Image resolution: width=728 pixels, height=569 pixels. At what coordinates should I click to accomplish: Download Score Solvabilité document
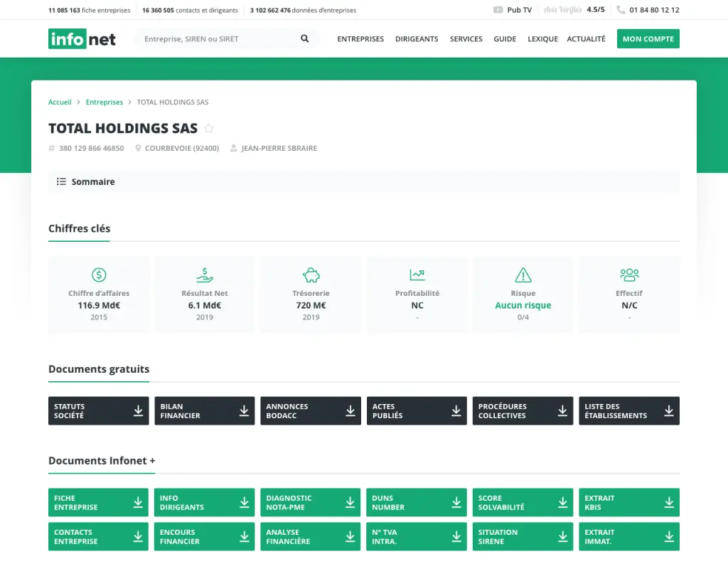pyautogui.click(x=523, y=502)
